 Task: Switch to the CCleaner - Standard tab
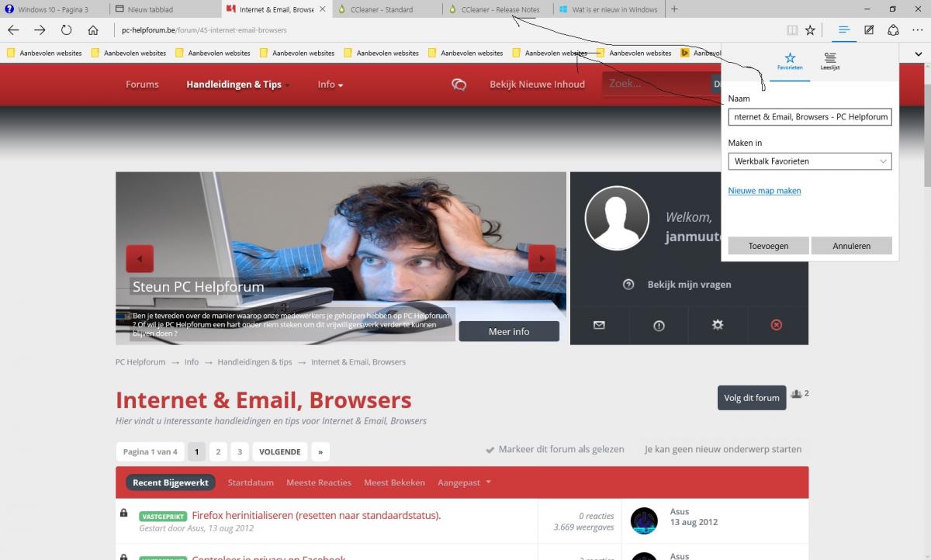[x=386, y=9]
